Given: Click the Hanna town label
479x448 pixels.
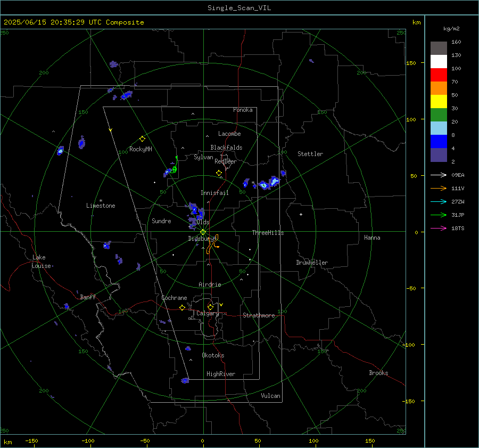Looking at the screenshot, I should coord(372,238).
